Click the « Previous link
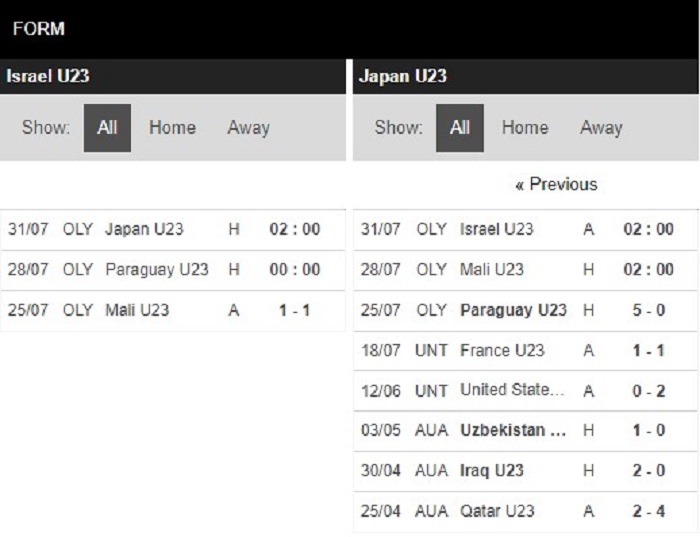The width and height of the screenshot is (700, 537). [x=556, y=184]
